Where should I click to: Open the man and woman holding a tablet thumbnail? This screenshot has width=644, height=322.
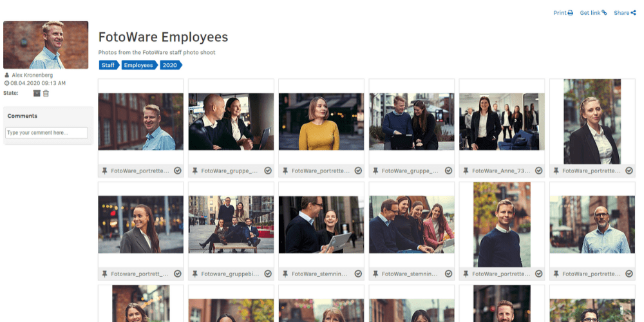point(321,225)
